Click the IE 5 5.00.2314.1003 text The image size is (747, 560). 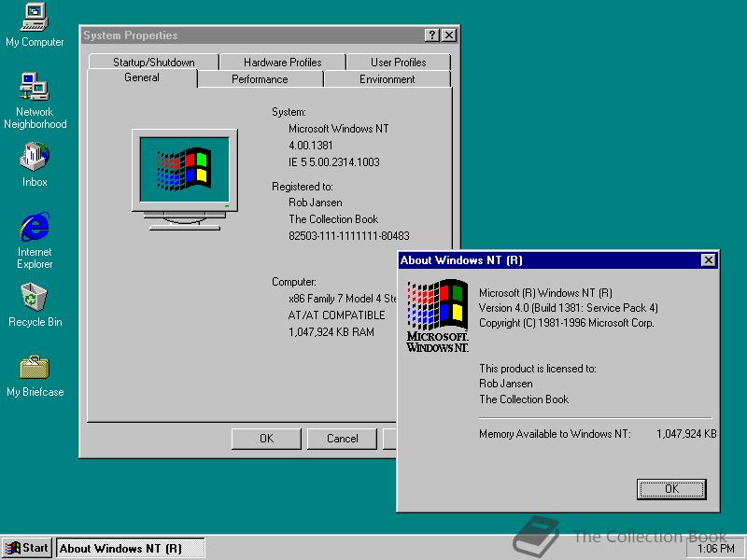click(x=334, y=162)
